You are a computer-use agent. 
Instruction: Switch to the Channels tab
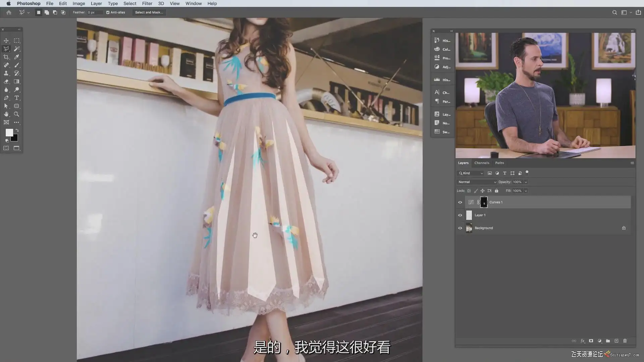coord(482,163)
